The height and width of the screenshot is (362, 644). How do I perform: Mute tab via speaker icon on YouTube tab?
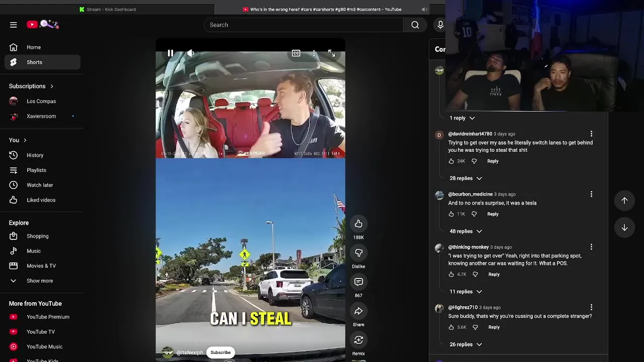[x=424, y=9]
